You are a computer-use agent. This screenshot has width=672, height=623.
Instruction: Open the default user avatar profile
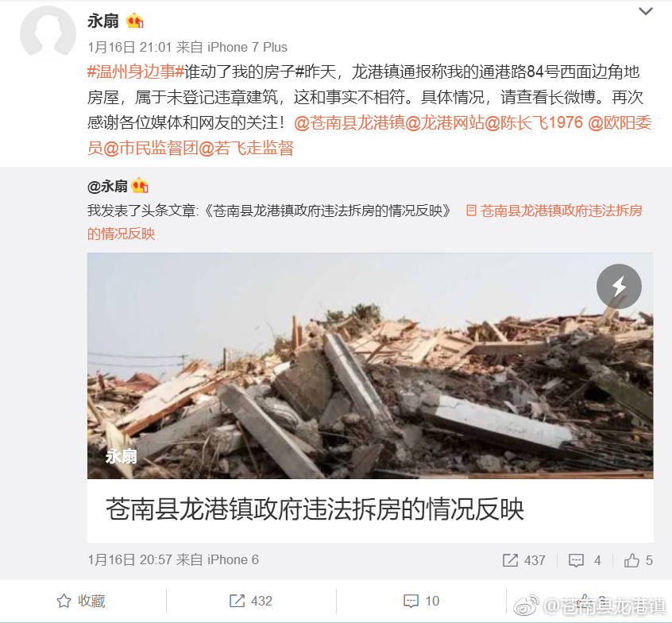pyautogui.click(x=48, y=33)
